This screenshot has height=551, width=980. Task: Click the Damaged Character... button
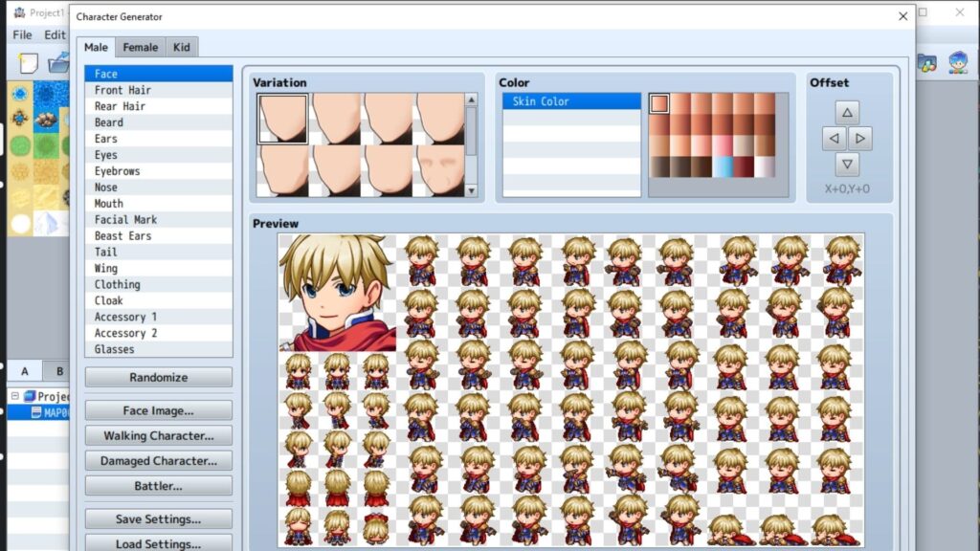click(159, 460)
